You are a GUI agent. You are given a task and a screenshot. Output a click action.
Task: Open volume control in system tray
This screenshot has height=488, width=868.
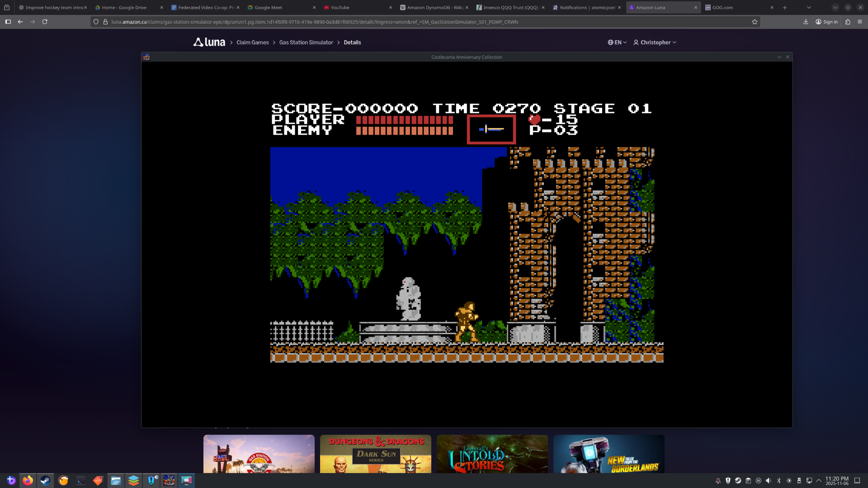click(x=768, y=480)
